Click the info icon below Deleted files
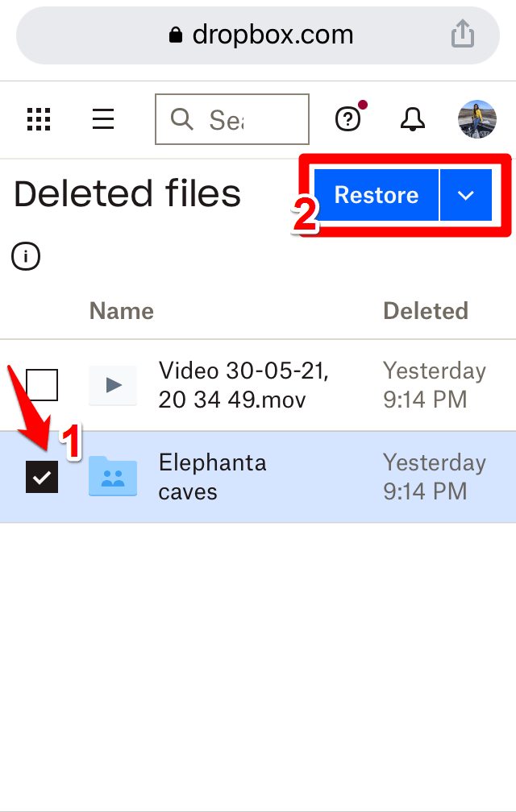Viewport: 516px width, 812px height. coord(26,256)
